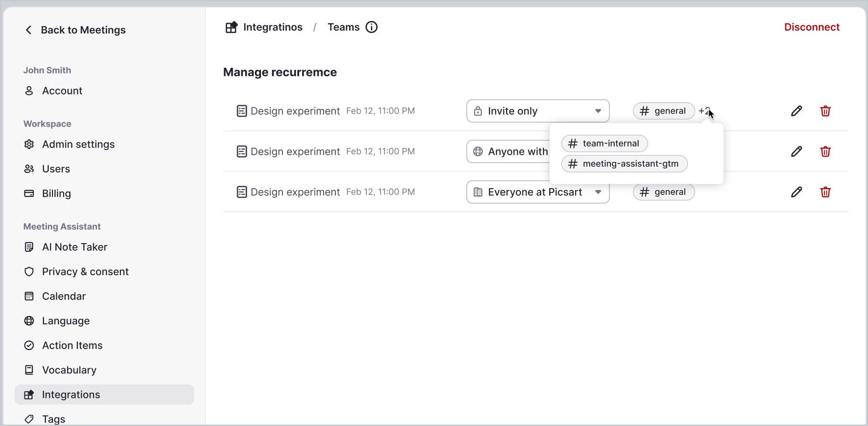Open Admin settings in sidebar
868x426 pixels.
coord(78,144)
